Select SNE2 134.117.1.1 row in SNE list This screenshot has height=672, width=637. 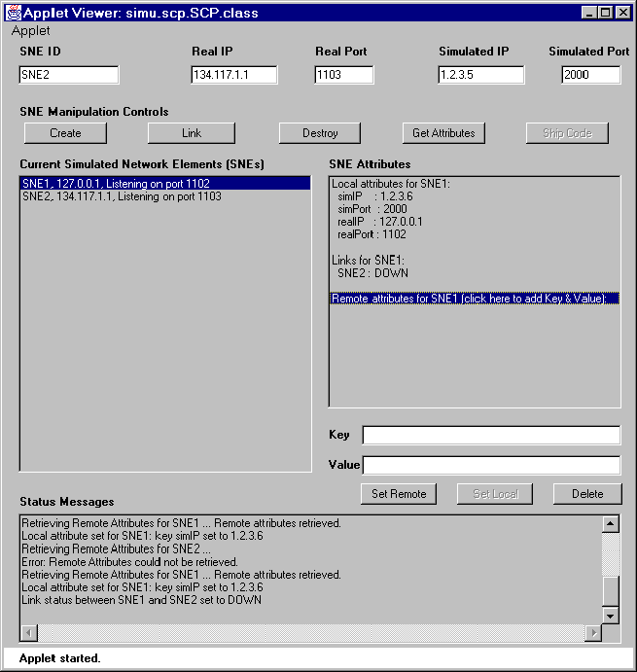[x=165, y=196]
